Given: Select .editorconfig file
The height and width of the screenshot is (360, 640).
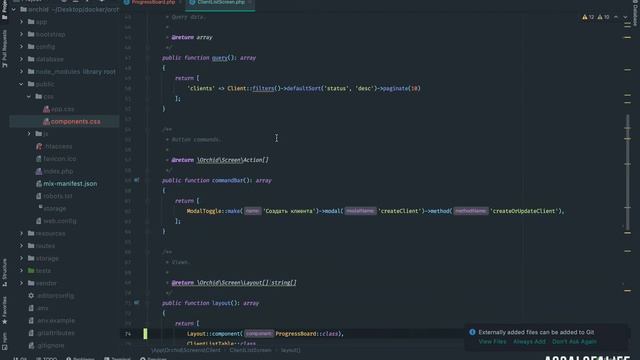Looking at the screenshot, I should 56,296.
